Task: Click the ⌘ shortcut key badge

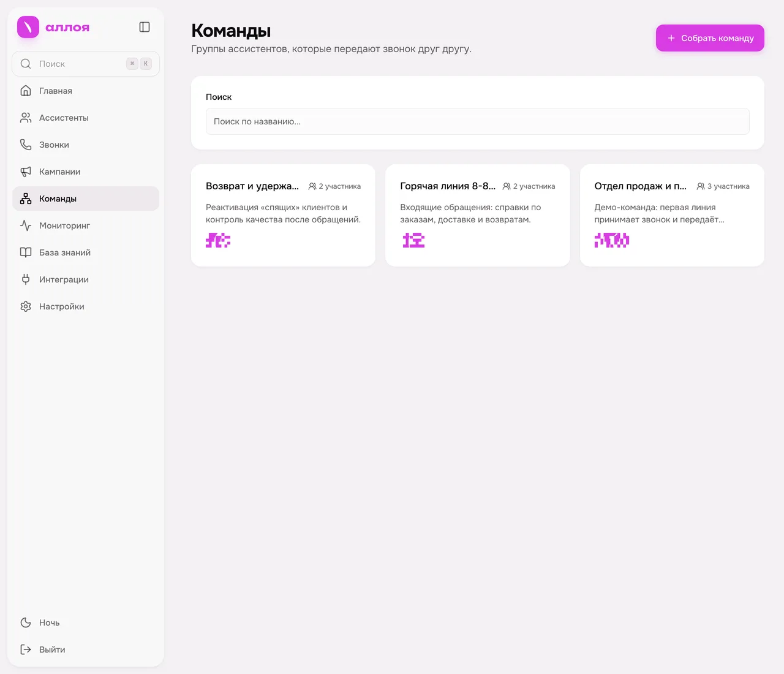Action: click(132, 64)
